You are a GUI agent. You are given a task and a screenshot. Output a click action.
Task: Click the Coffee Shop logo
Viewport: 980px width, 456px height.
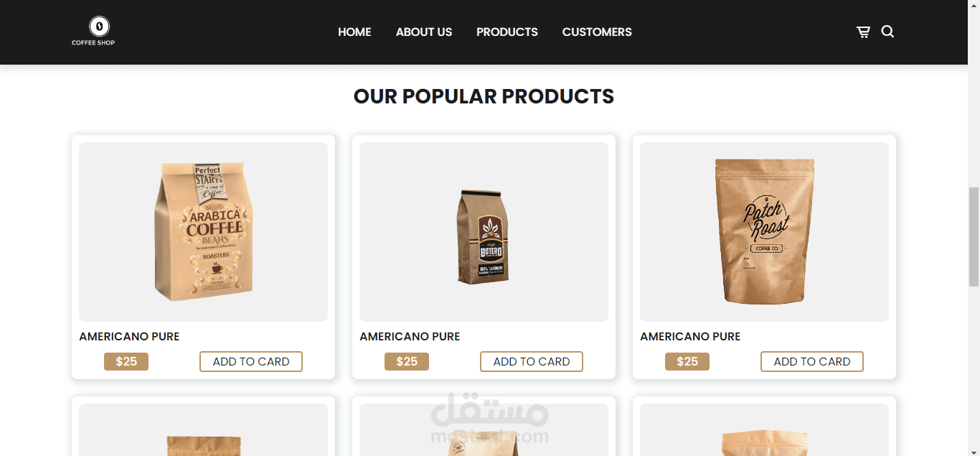93,32
